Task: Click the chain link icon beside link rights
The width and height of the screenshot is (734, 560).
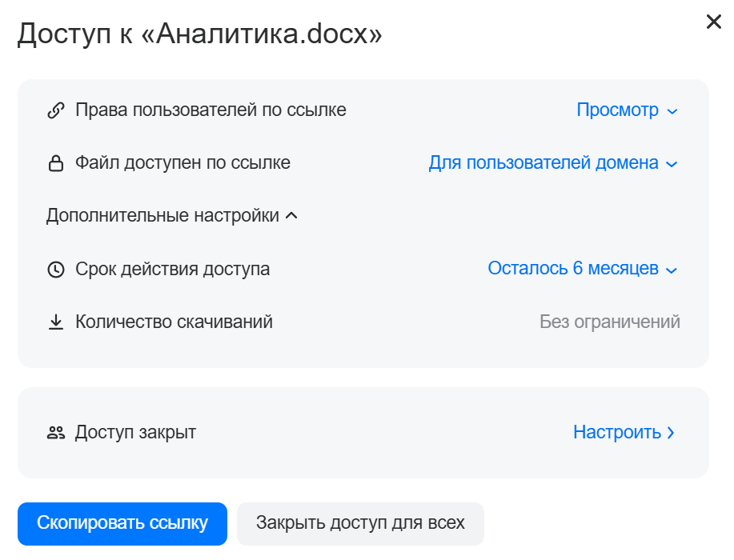Action: pyautogui.click(x=55, y=110)
